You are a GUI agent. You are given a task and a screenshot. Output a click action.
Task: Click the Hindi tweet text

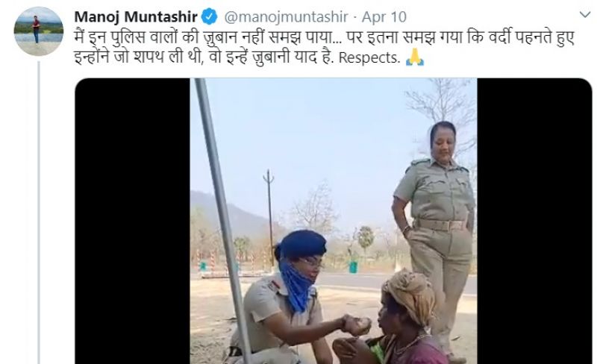[x=324, y=48]
